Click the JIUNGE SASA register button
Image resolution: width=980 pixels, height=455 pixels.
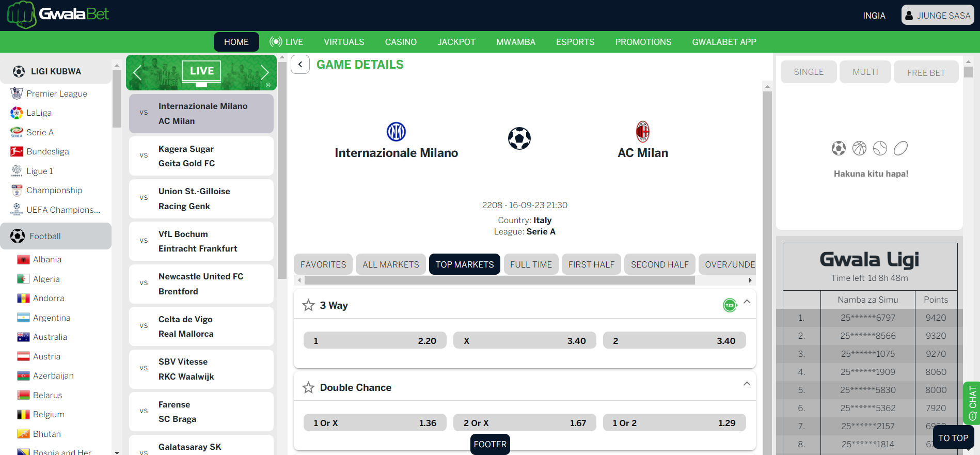[938, 15]
